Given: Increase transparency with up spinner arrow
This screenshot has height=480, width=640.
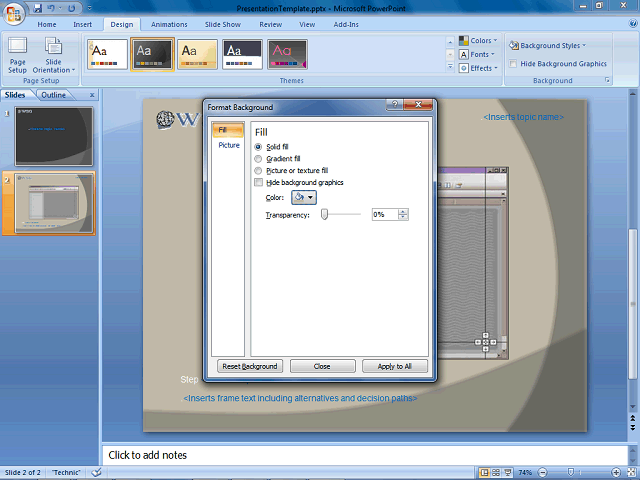Looking at the screenshot, I should tap(403, 211).
